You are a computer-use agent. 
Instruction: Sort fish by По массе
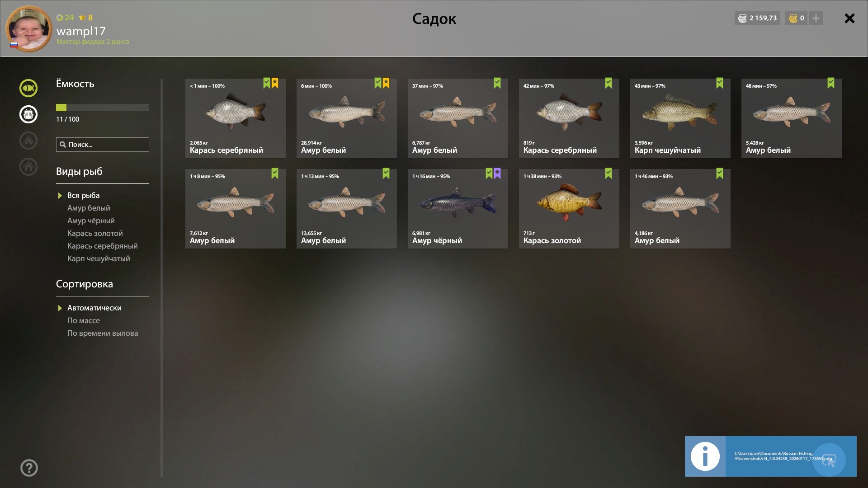pyautogui.click(x=84, y=320)
